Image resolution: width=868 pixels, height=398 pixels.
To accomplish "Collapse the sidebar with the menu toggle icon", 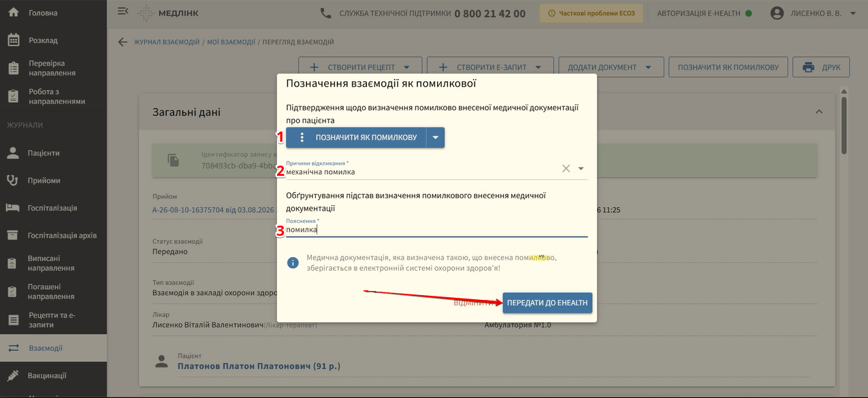I will 123,11.
